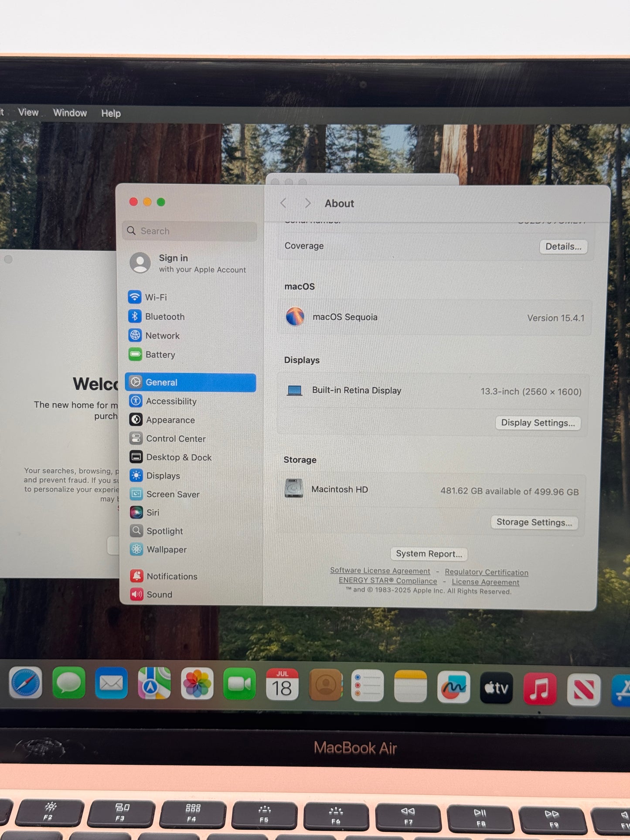Open Notes from the Dock
The image size is (630, 840).
coord(410,687)
